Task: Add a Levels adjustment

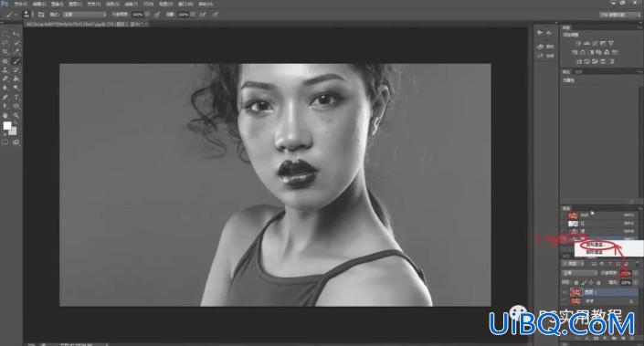Action: click(587, 43)
